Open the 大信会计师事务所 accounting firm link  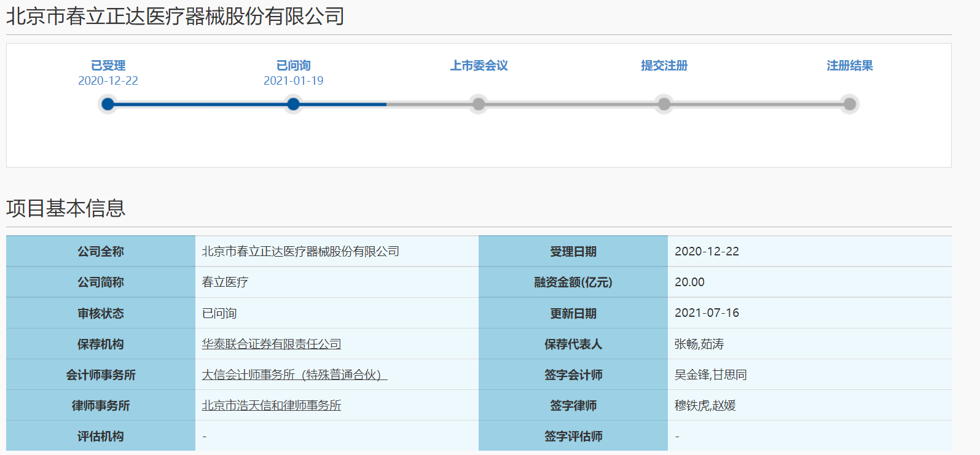(x=294, y=375)
